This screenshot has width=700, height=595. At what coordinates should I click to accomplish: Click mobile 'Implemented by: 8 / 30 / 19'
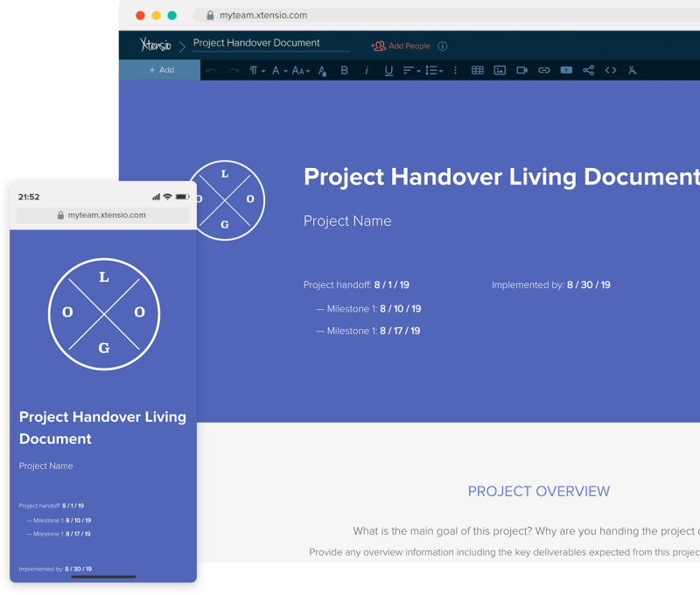pos(55,569)
